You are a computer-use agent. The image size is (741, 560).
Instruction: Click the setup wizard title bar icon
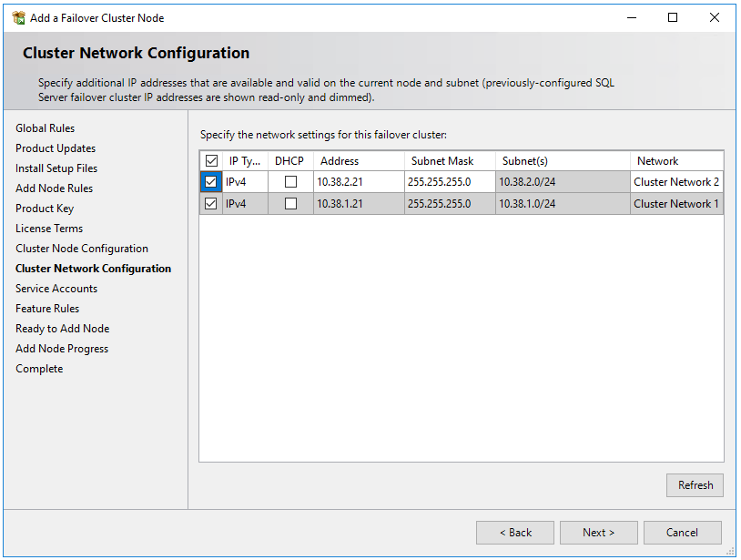point(19,17)
